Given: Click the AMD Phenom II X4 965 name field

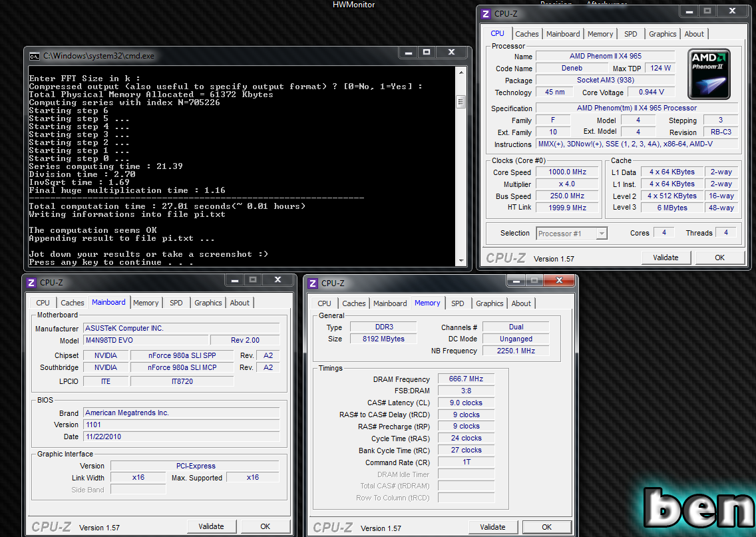Looking at the screenshot, I should pyautogui.click(x=606, y=56).
